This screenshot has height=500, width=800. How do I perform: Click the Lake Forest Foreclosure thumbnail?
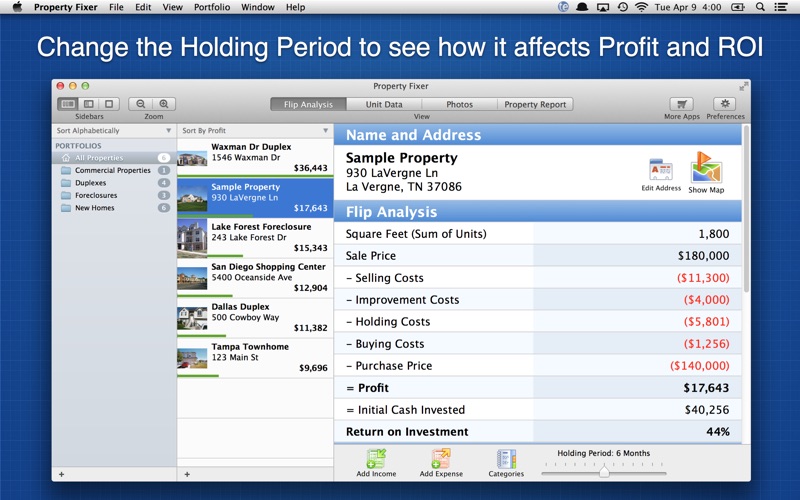pyautogui.click(x=192, y=239)
